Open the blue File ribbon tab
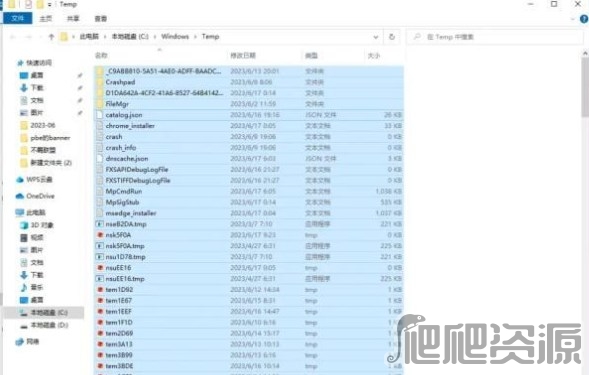The image size is (589, 375). click(x=17, y=18)
